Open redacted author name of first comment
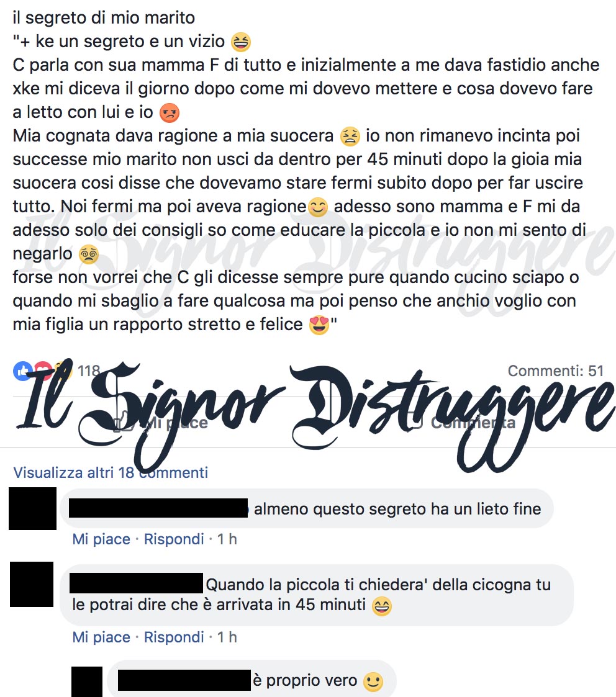This screenshot has width=616, height=697. (x=158, y=508)
